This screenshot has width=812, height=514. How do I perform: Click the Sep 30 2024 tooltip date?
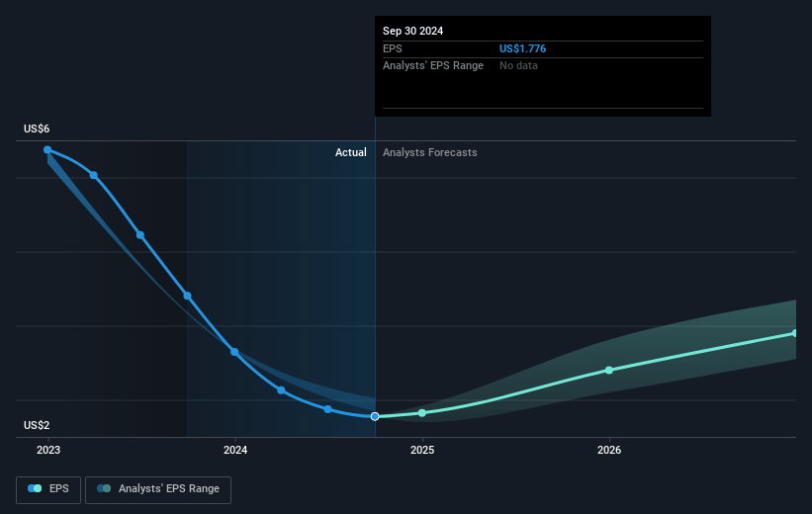(412, 31)
